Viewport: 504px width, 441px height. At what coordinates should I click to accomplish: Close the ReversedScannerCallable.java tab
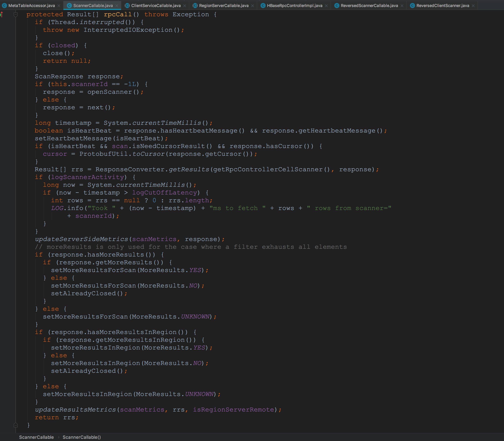(402, 6)
